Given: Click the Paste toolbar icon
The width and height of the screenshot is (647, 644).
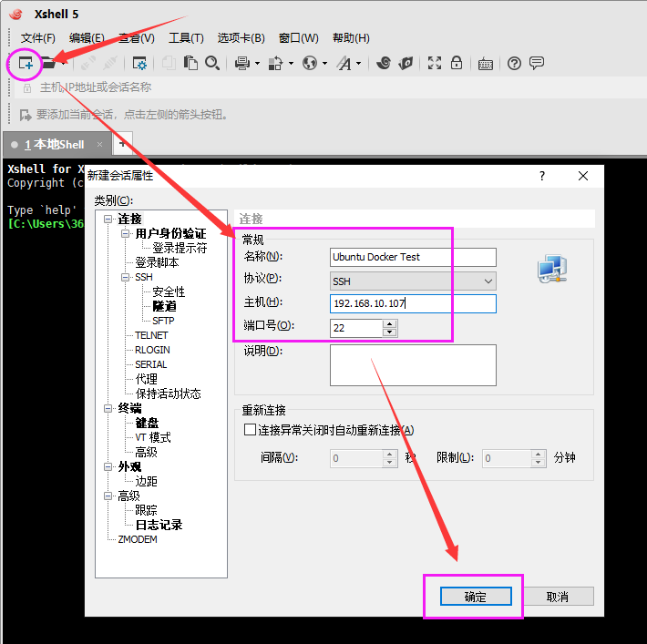Looking at the screenshot, I should pos(190,63).
